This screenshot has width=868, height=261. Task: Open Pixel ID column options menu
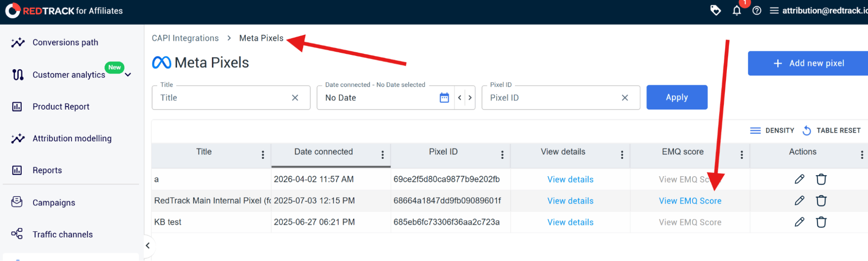(x=502, y=154)
